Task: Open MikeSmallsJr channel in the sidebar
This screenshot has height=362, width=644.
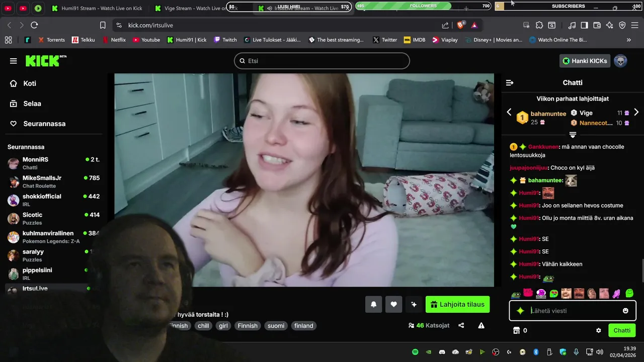Action: coord(53,182)
